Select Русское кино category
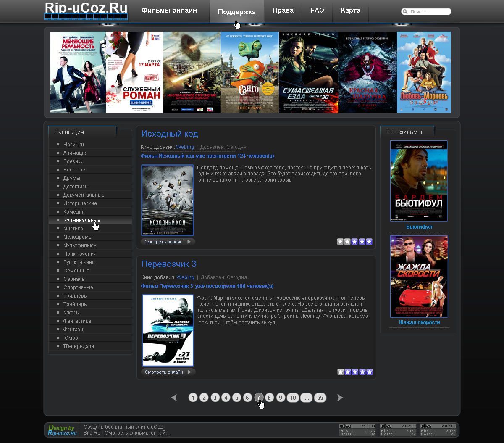Image resolution: width=504 pixels, height=443 pixels. (x=90, y=262)
